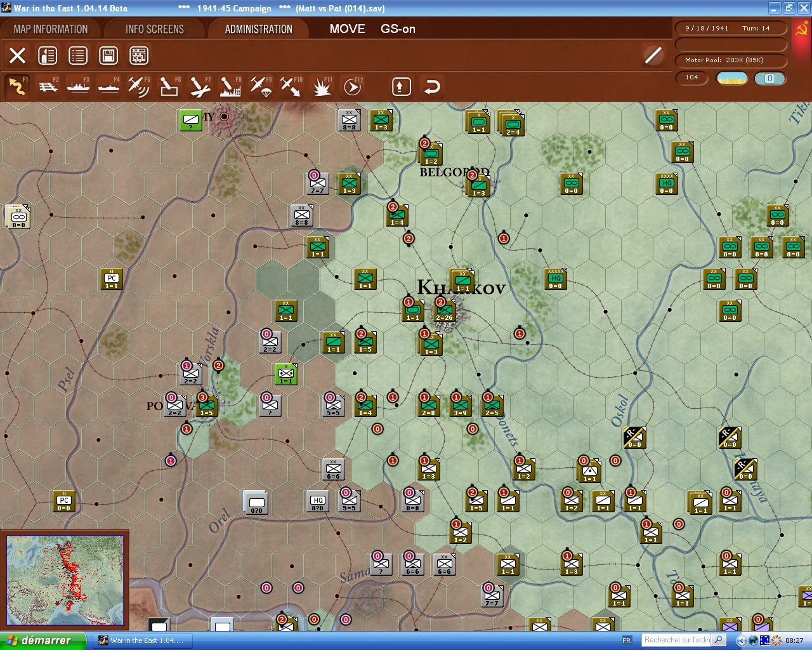Save the game with the floppy icon
Image resolution: width=812 pixels, height=650 pixels.
pos(108,56)
